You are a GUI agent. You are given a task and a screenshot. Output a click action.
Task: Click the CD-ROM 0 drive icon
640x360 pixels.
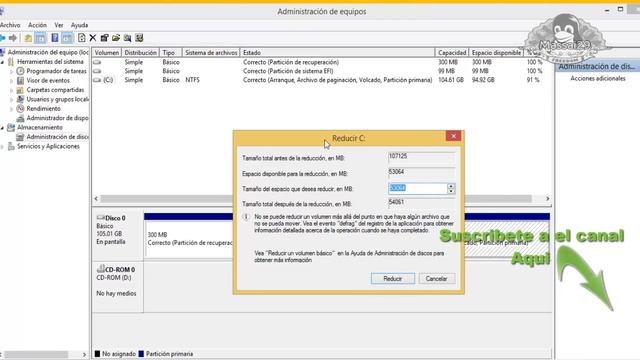100,269
